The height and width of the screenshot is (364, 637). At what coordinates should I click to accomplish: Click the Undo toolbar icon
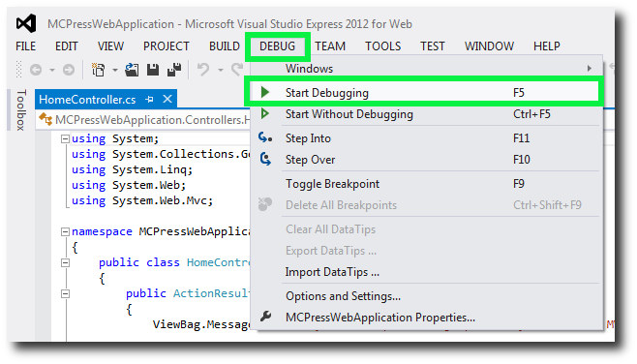pyautogui.click(x=203, y=70)
